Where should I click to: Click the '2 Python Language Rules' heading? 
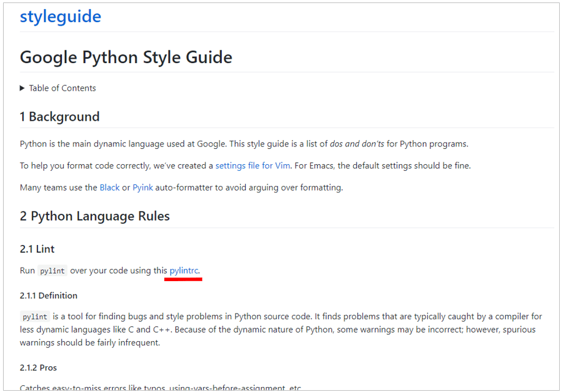pyautogui.click(x=95, y=216)
